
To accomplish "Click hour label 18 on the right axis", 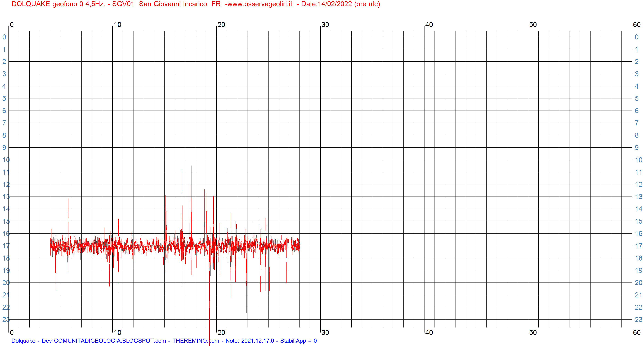I will point(638,258).
